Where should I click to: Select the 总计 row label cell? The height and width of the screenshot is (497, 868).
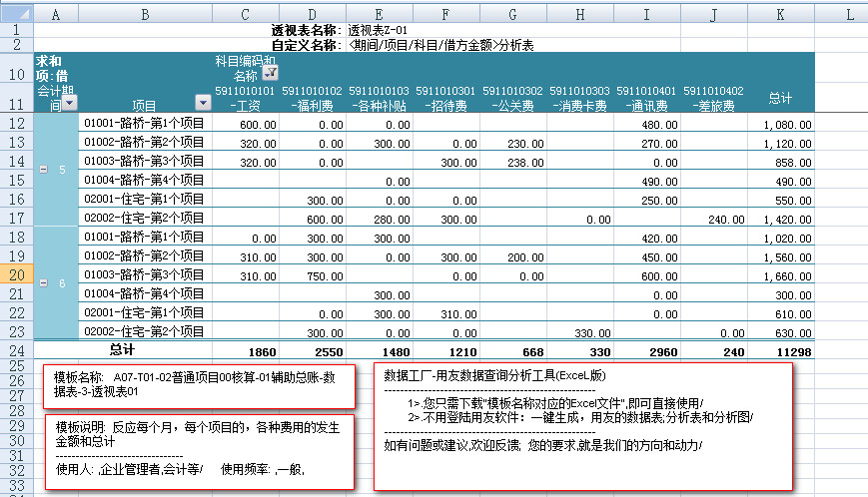point(120,350)
